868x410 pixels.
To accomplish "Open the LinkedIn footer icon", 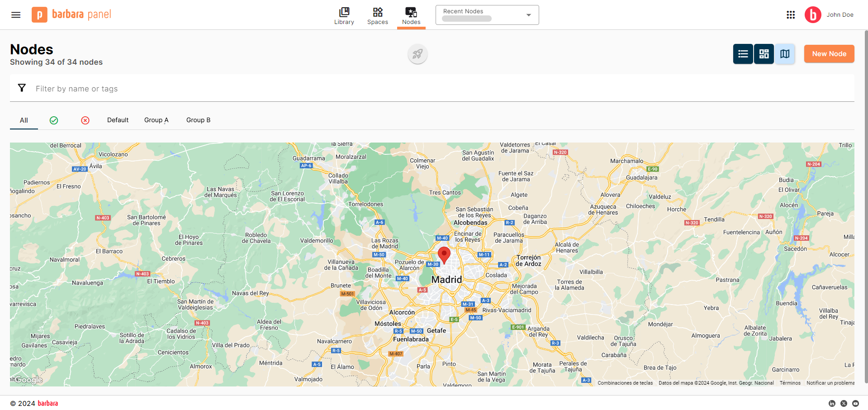I will (832, 403).
